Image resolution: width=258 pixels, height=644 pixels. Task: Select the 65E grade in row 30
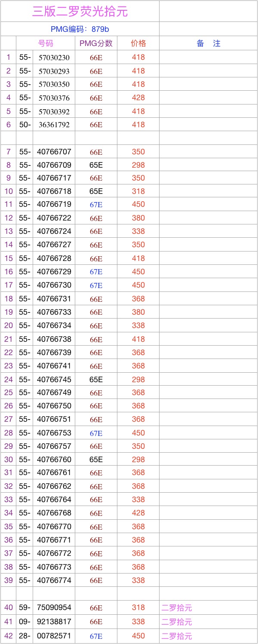click(x=96, y=460)
